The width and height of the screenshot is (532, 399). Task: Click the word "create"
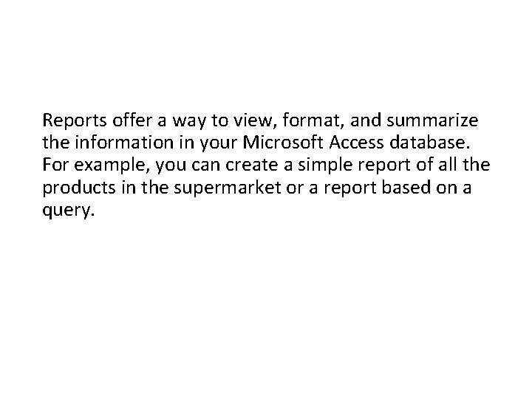pos(252,166)
